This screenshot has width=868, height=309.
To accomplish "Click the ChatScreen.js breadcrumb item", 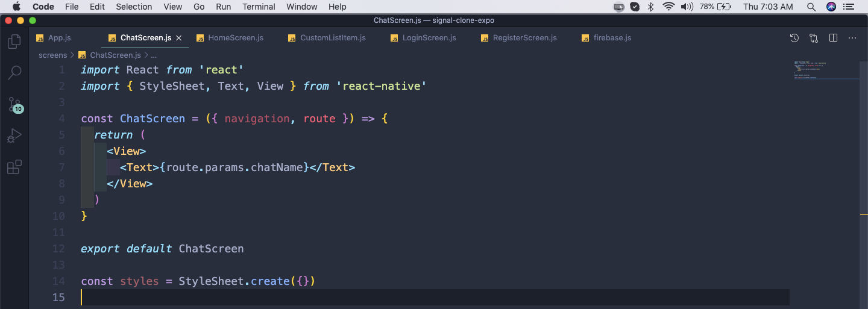I will coord(109,55).
